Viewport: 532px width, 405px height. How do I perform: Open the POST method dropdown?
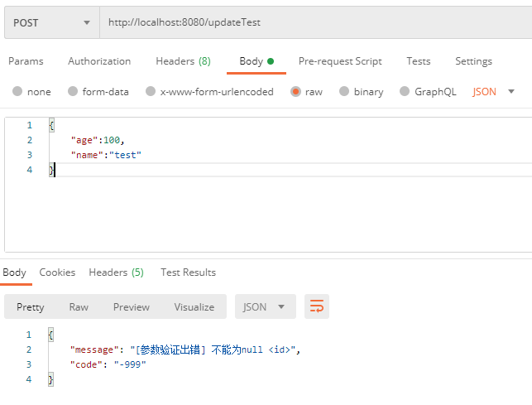(x=51, y=22)
